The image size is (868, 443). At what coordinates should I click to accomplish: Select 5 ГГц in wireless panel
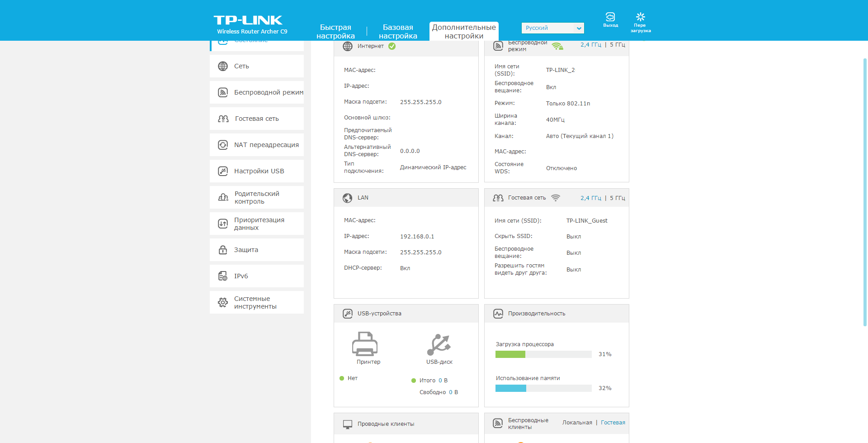(617, 45)
